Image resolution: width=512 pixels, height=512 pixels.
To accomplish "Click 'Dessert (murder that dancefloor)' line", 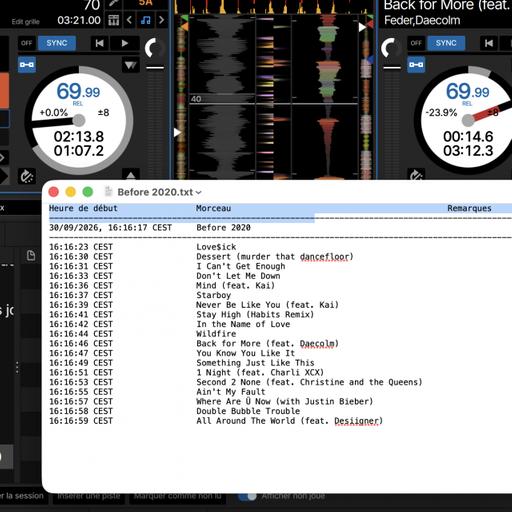I will (275, 257).
